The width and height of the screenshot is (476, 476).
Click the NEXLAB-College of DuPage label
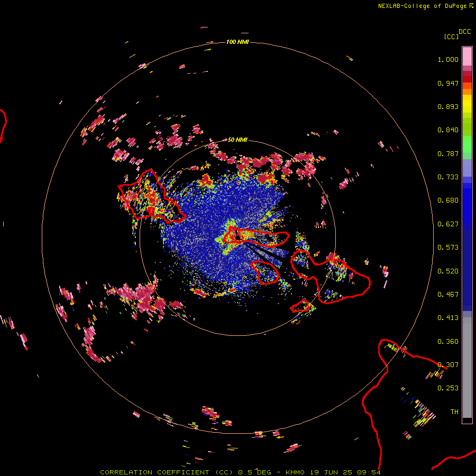422,6
